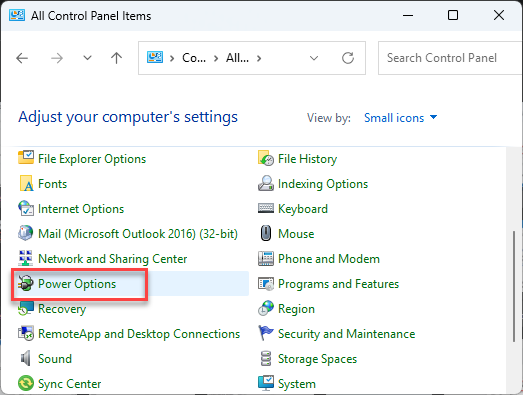Expand the address bar history dropdown
523x395 pixels.
(314, 58)
